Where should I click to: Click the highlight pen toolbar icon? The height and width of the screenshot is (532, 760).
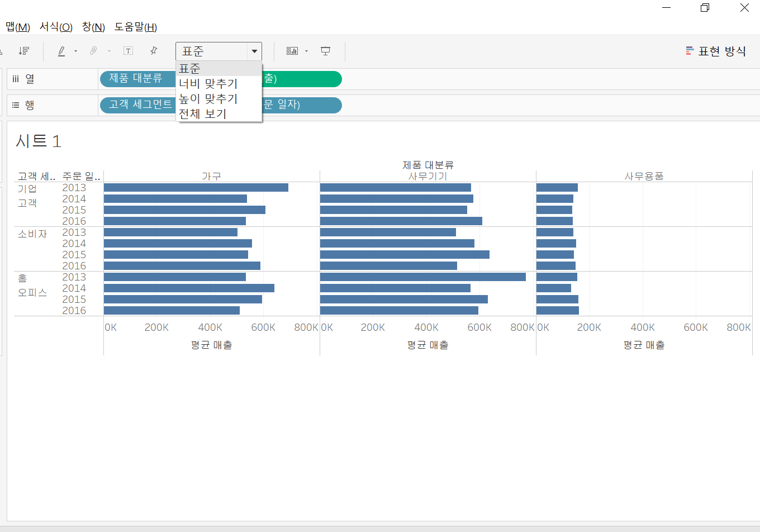coord(61,51)
